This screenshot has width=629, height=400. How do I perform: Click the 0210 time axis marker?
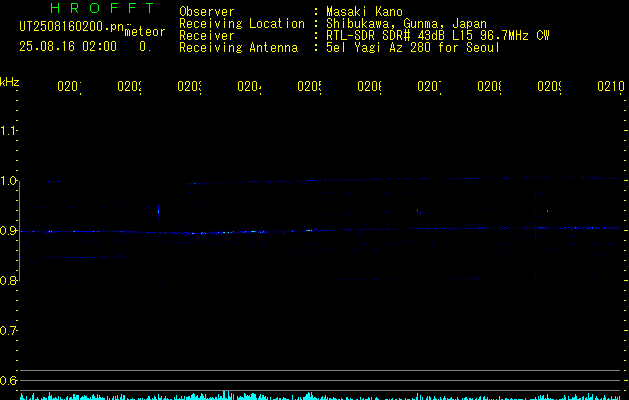[611, 87]
